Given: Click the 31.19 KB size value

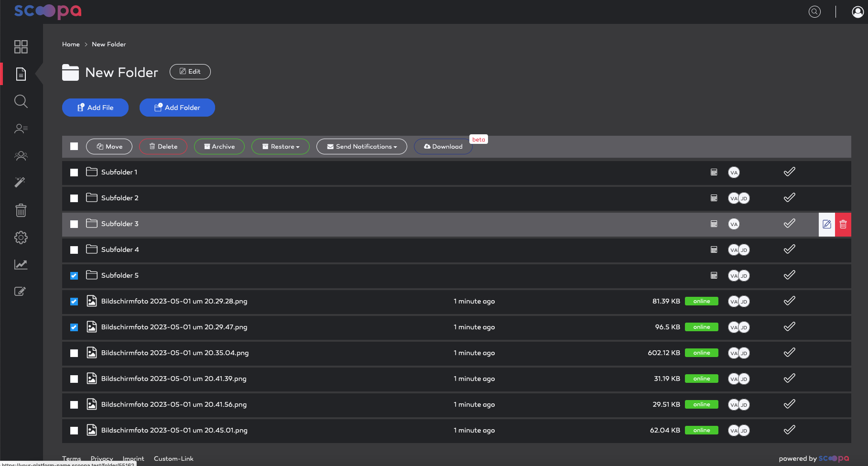Looking at the screenshot, I should click(x=667, y=379).
